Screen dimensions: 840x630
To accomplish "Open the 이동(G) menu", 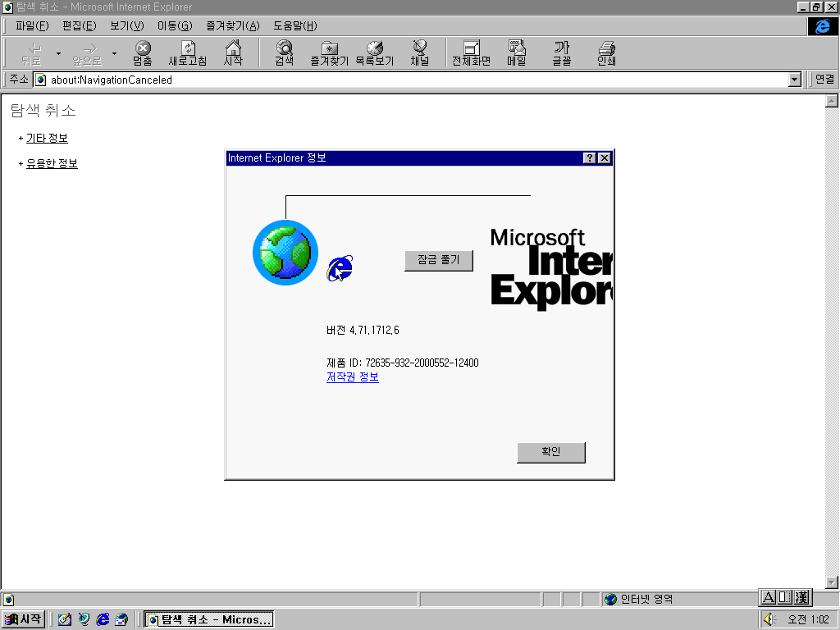I will [x=175, y=25].
